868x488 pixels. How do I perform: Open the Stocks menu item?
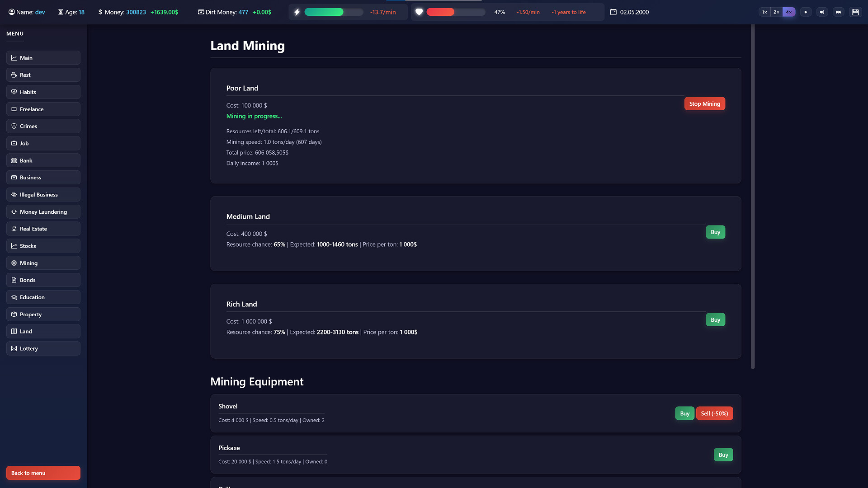click(43, 246)
